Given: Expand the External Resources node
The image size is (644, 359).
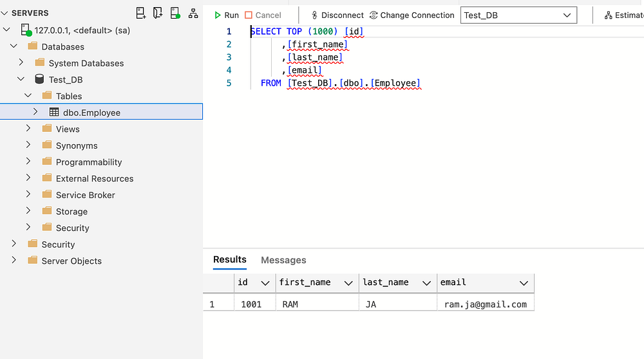Looking at the screenshot, I should point(28,178).
